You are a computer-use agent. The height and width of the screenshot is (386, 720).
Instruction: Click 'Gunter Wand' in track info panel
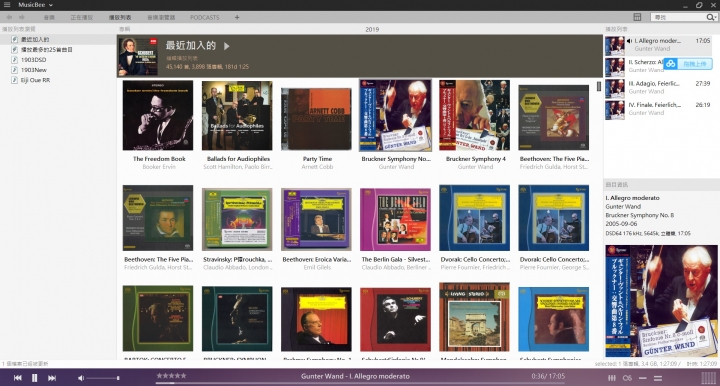[x=623, y=207]
